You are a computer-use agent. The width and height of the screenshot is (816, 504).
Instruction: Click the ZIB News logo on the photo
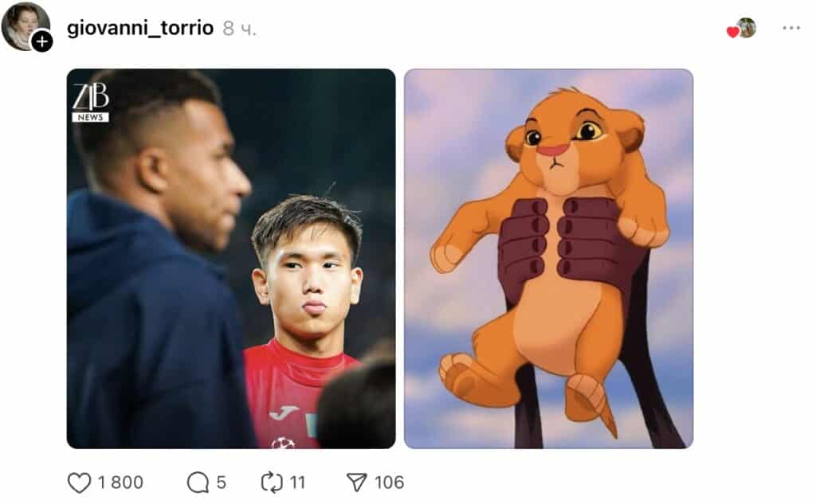point(91,103)
